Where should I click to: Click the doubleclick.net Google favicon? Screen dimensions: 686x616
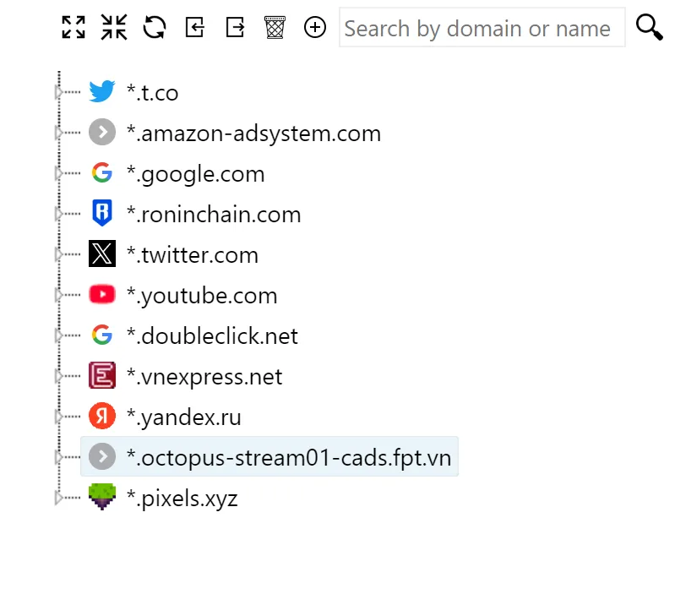pos(101,335)
